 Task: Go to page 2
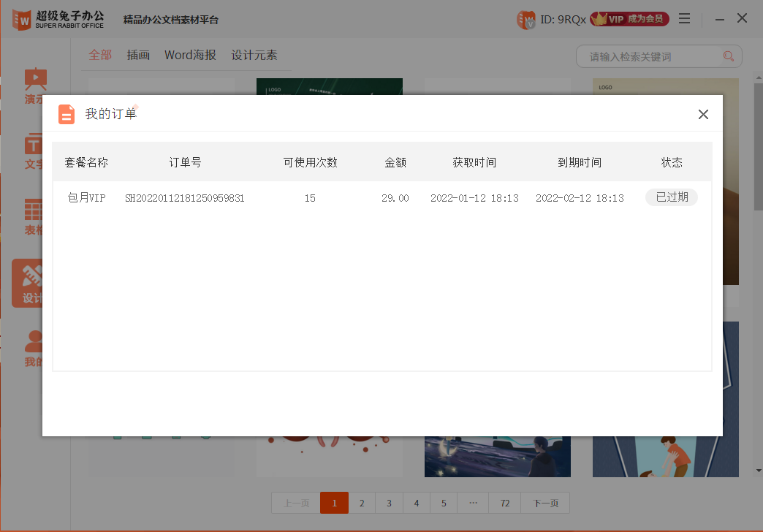[362, 503]
